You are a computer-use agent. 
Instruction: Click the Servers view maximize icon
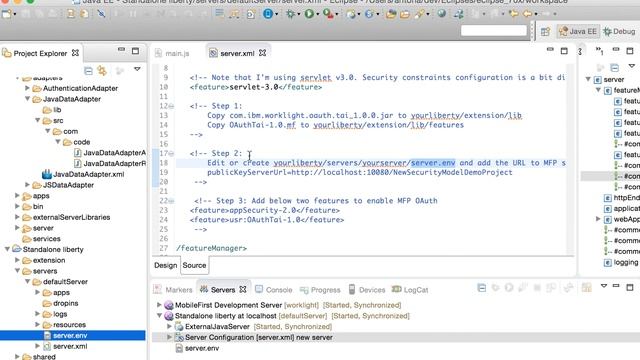coord(630,287)
